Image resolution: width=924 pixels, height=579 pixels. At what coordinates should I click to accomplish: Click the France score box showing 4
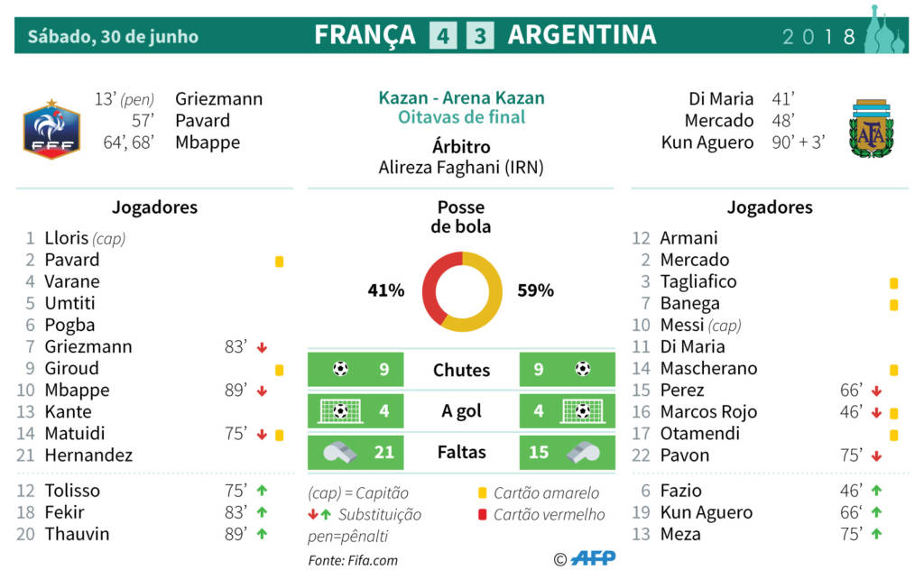pos(443,36)
